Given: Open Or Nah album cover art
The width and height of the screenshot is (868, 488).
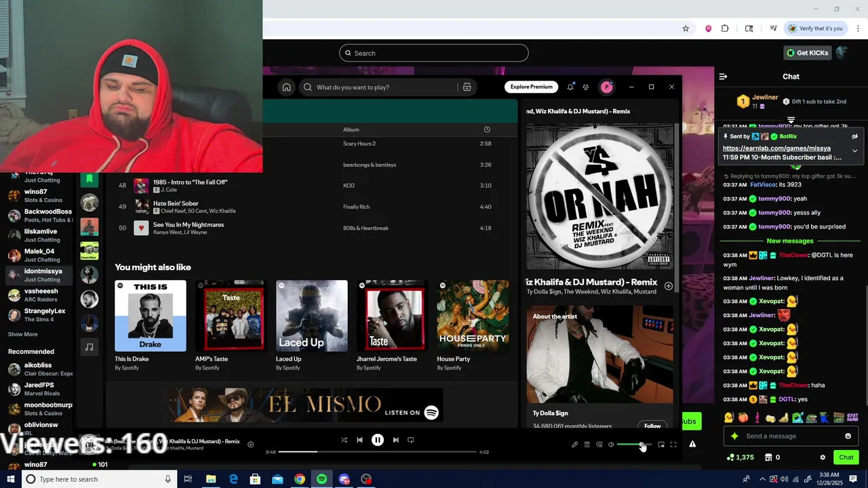Looking at the screenshot, I should [x=600, y=197].
